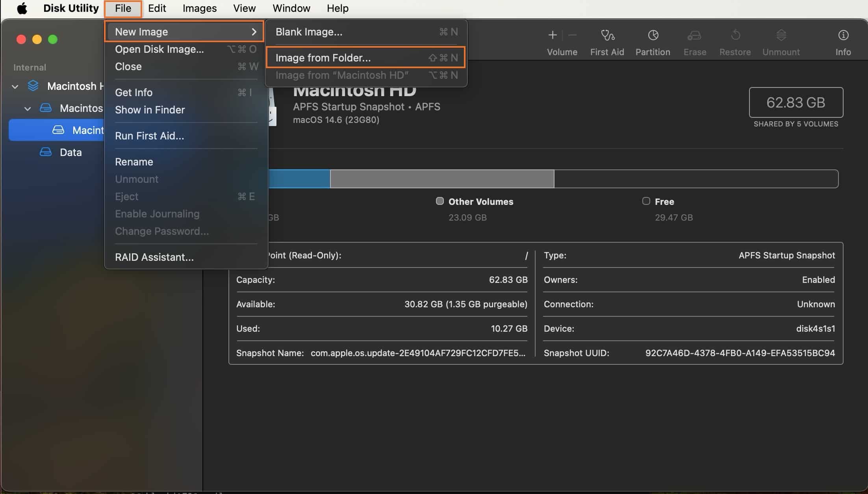This screenshot has width=868, height=494.
Task: Click the Snapshot Name com.apple.os.update value
Action: click(418, 353)
